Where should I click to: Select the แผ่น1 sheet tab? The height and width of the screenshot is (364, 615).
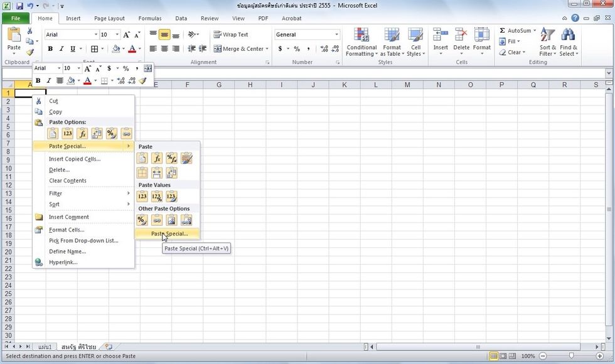pos(45,346)
